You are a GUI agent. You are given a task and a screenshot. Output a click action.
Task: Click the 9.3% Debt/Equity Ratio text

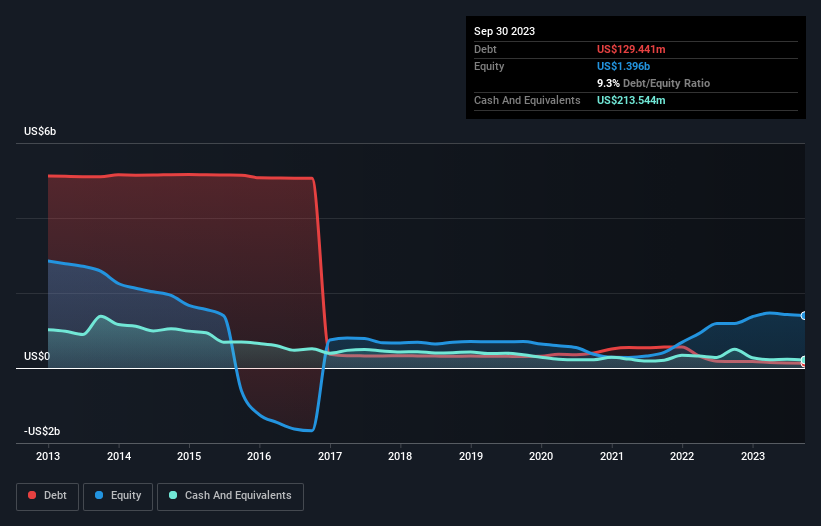pos(653,83)
